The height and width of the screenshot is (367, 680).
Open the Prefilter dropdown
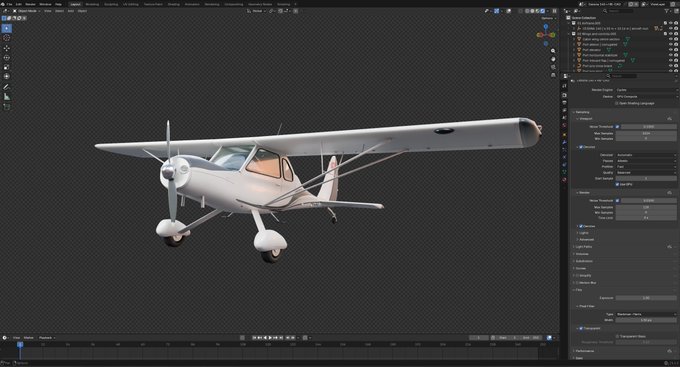click(646, 167)
